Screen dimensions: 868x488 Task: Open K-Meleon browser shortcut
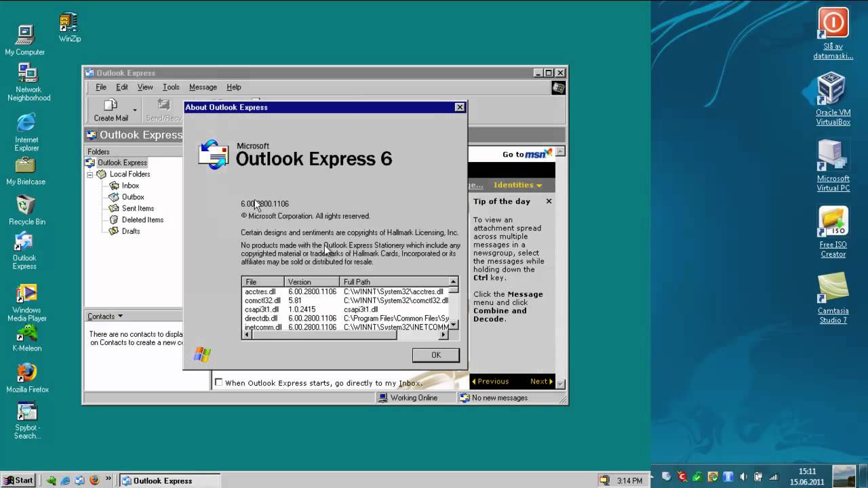click(x=26, y=339)
